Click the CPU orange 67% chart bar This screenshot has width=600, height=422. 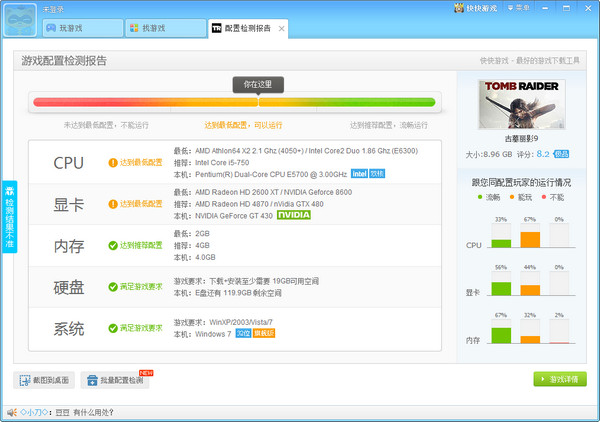coord(530,240)
